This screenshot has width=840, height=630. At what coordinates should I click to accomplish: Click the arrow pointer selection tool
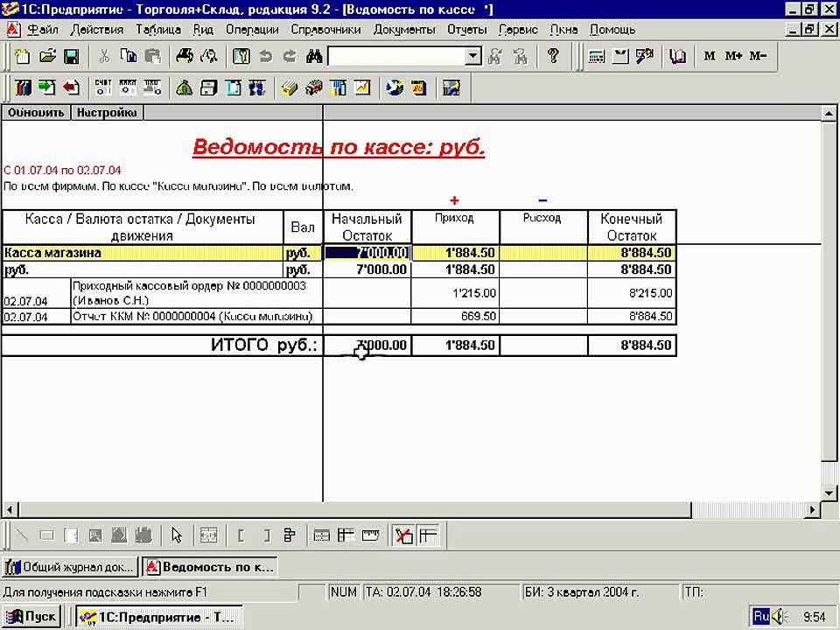pyautogui.click(x=176, y=535)
